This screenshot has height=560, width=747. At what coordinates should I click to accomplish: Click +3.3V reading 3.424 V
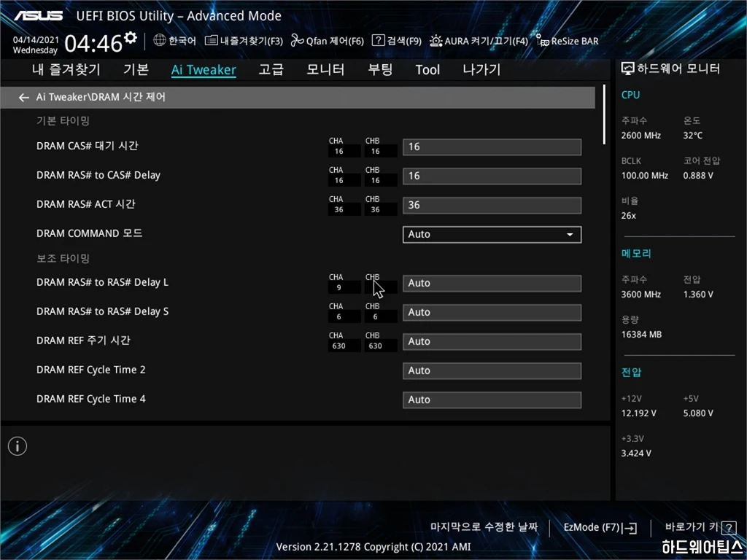tap(636, 454)
